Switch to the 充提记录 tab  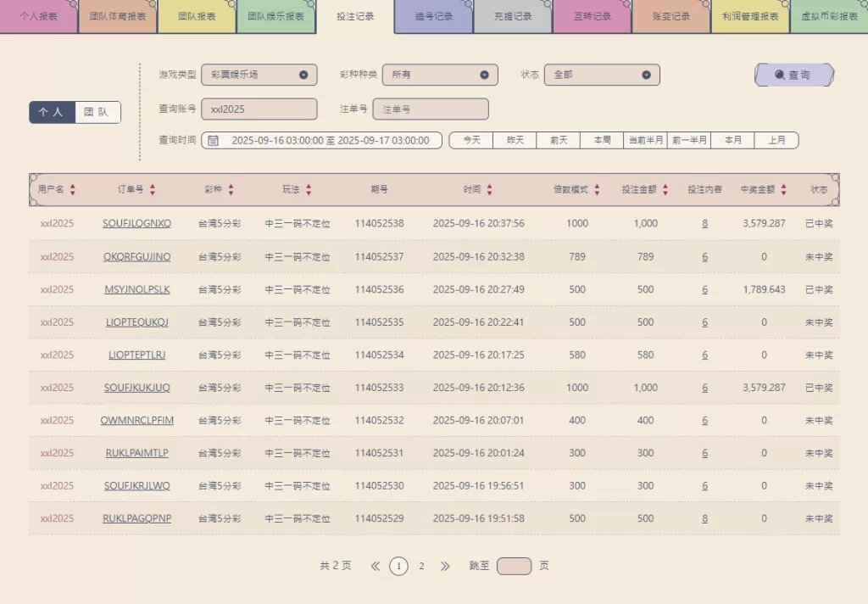[x=511, y=16]
